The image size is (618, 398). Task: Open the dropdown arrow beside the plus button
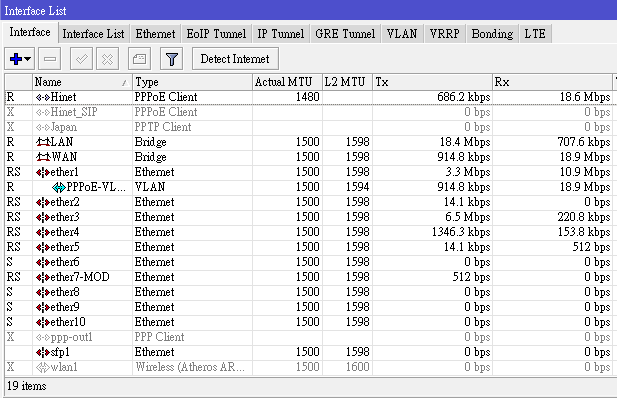coord(28,59)
